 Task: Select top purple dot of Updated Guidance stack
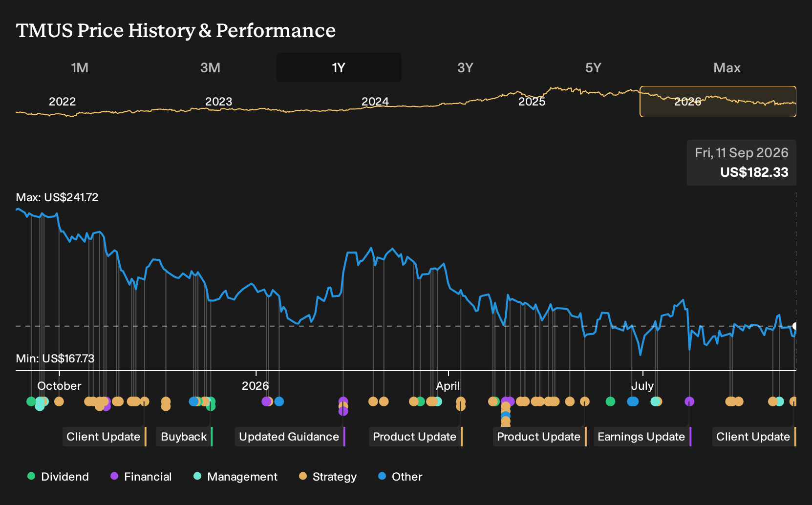(343, 401)
